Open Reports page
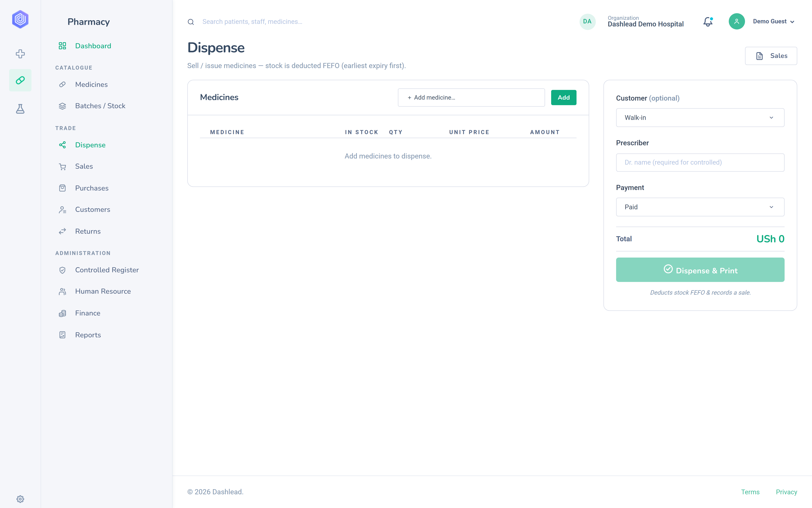Image resolution: width=812 pixels, height=508 pixels. click(x=88, y=335)
